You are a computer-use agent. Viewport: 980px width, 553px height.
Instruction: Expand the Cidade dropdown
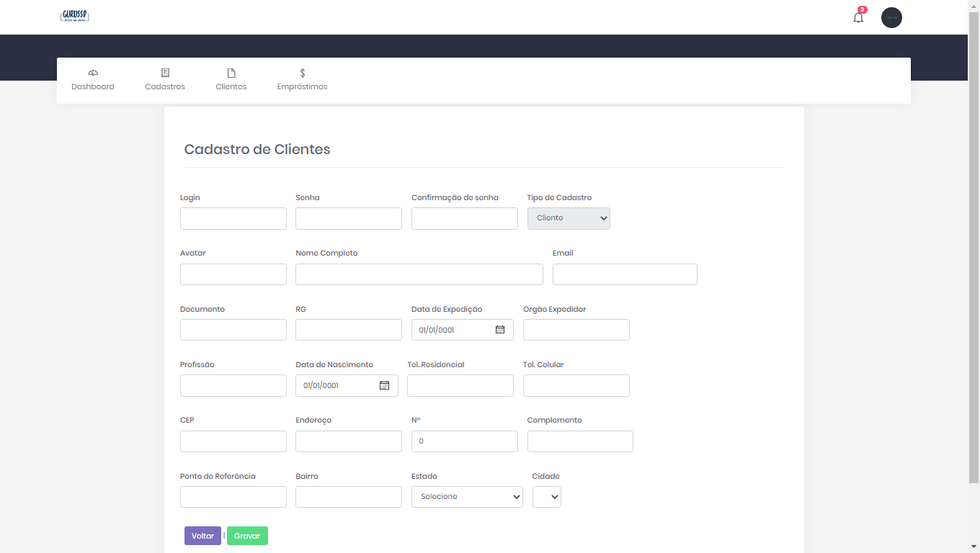[x=546, y=497]
